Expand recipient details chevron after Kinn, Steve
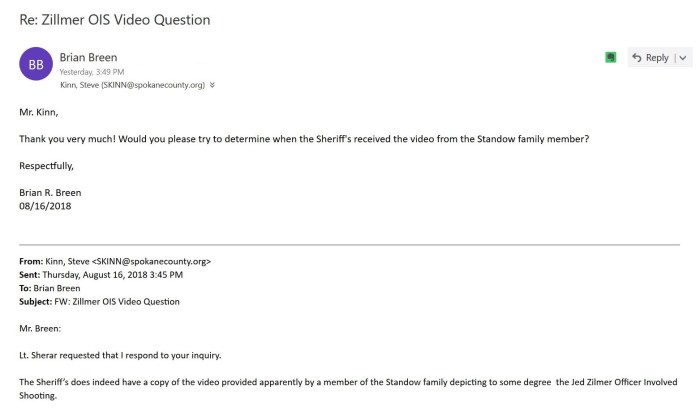Viewport: 700px width, 412px height. 212,85
